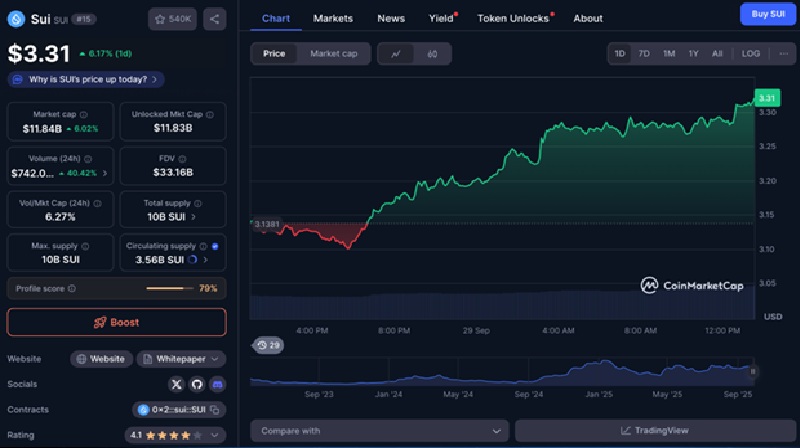Open the X (Twitter) social link
This screenshot has width=800, height=448.
[178, 384]
